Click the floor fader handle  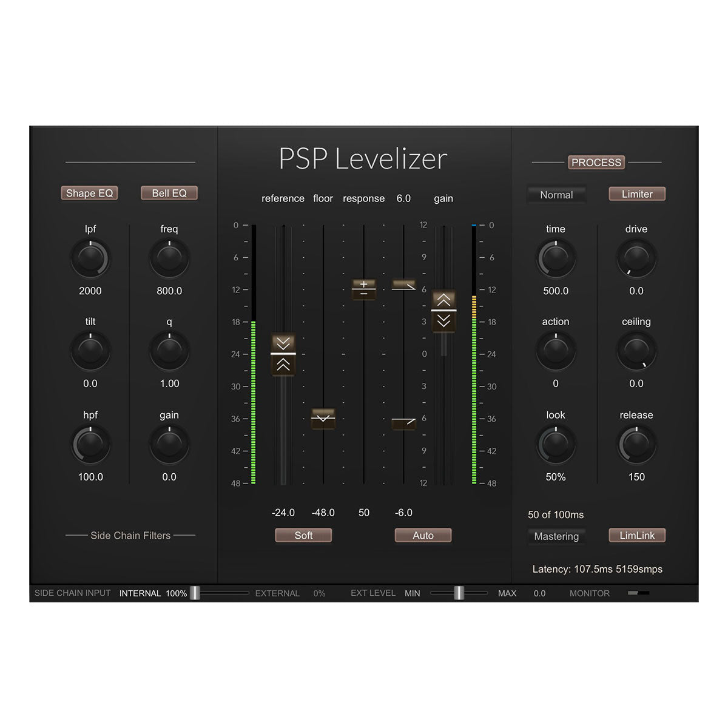tap(323, 419)
